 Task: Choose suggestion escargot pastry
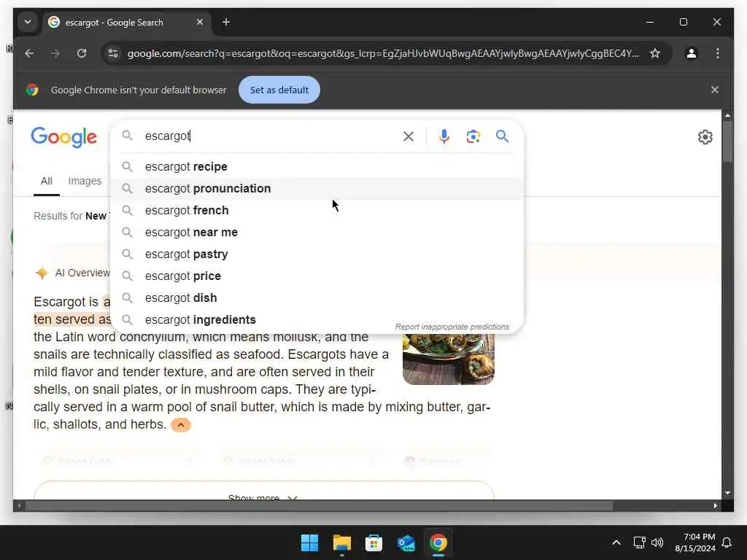coord(317,254)
